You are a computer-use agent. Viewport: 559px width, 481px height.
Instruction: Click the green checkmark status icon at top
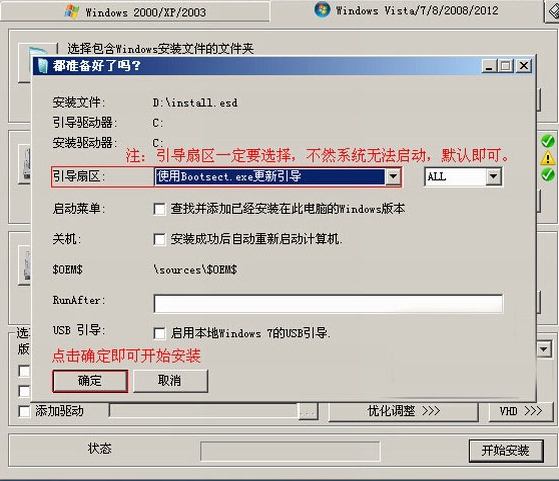[x=548, y=141]
